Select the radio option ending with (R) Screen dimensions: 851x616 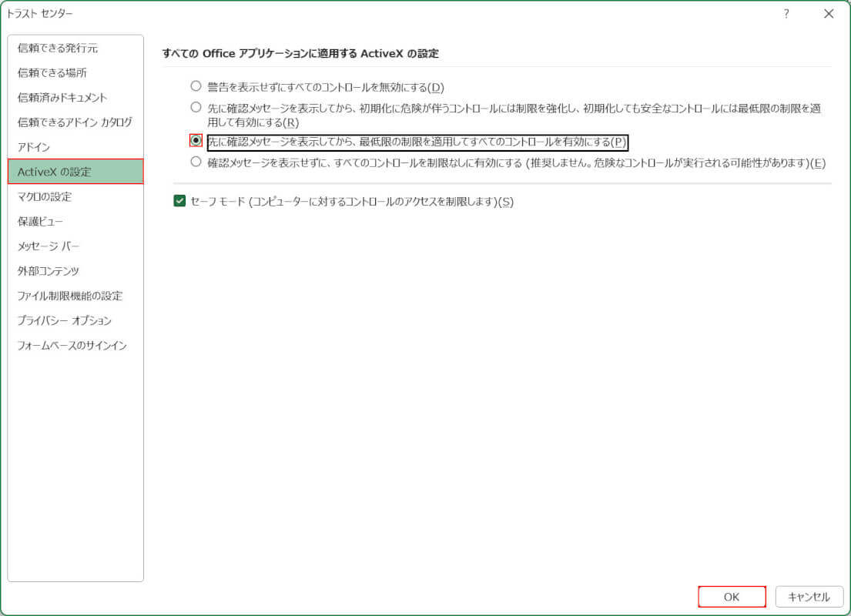pyautogui.click(x=196, y=108)
